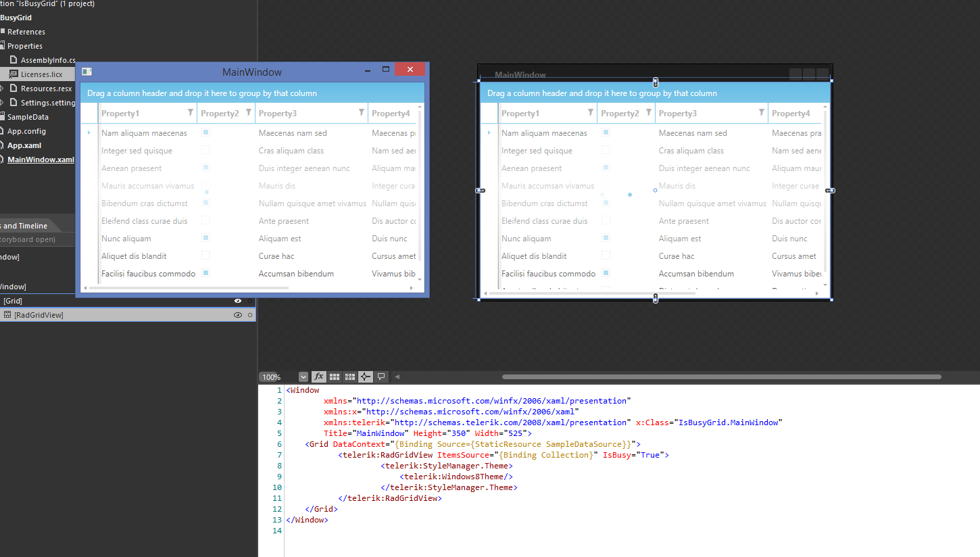Screen dimensions: 980x557
Task: Toggle lock circle for RadGridView element
Action: 250,315
